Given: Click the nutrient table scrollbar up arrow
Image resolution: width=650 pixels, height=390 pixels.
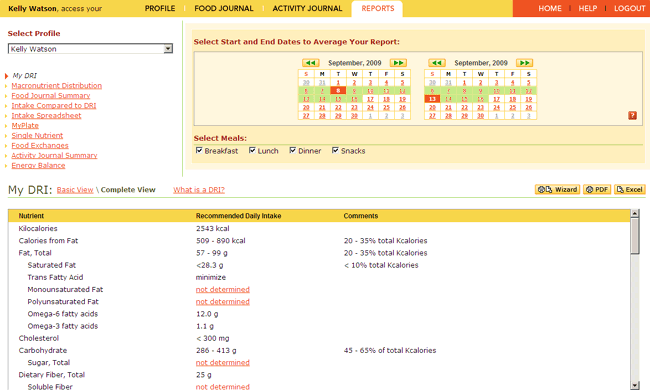Looking at the screenshot, I should click(x=635, y=213).
